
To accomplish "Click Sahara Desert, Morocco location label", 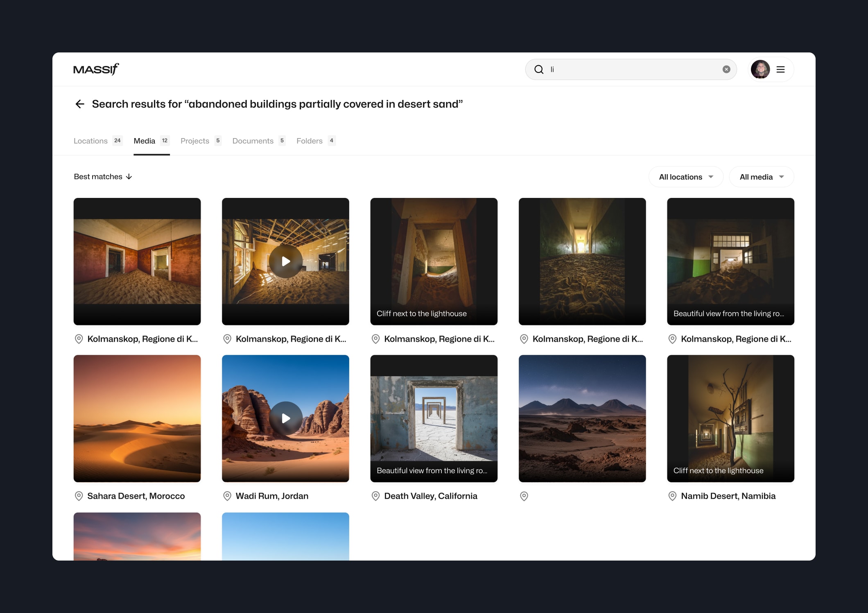I will click(x=136, y=496).
